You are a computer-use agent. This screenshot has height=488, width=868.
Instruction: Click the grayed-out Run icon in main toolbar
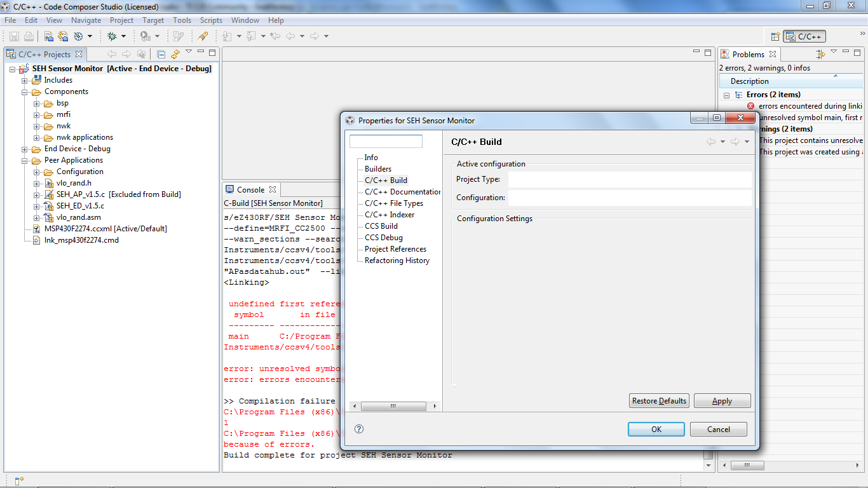[x=146, y=36]
